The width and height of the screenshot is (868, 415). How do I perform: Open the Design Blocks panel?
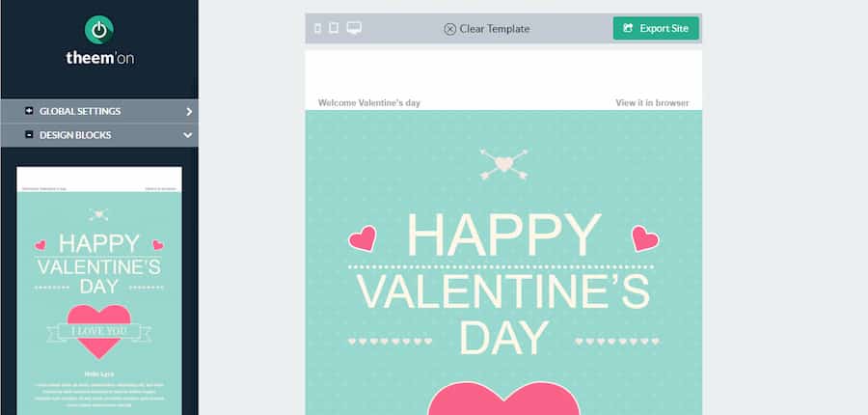point(99,135)
